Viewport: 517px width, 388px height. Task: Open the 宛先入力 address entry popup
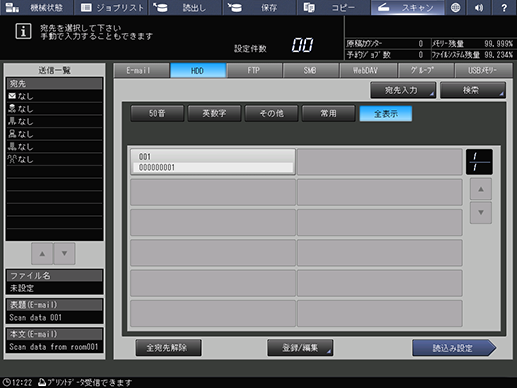(x=403, y=90)
